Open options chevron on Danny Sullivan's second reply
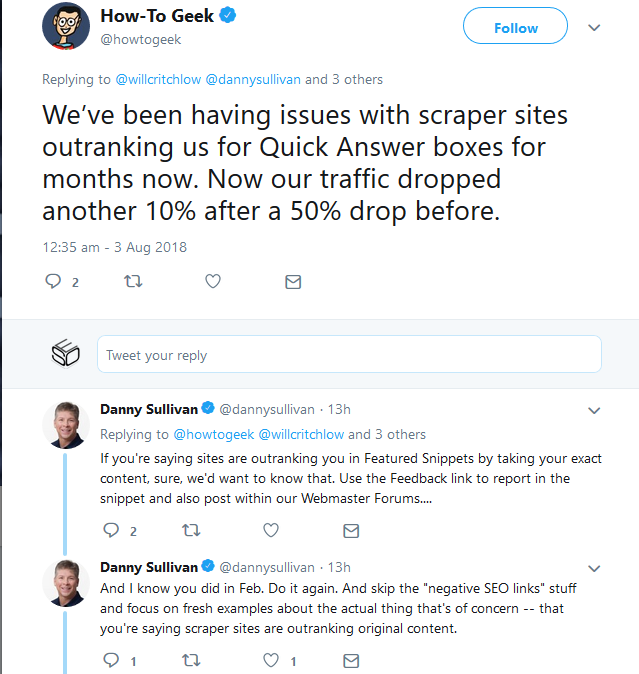The image size is (639, 674). (594, 567)
